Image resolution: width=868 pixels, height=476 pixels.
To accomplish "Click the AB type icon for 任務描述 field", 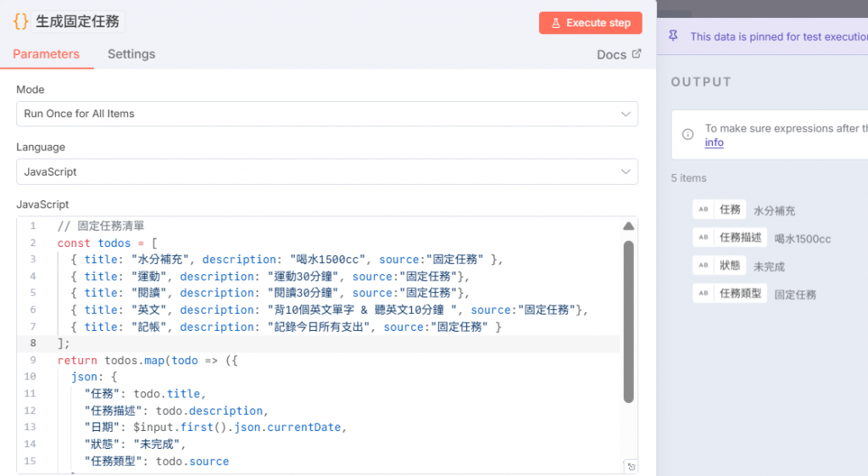I will coord(703,238).
